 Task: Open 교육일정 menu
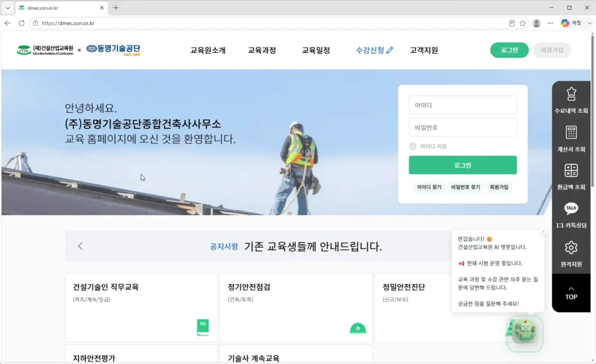pyautogui.click(x=316, y=50)
